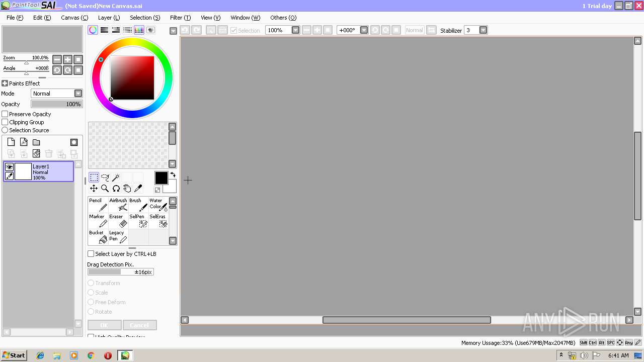Pick the Water Color tool
644x362 pixels.
158,205
